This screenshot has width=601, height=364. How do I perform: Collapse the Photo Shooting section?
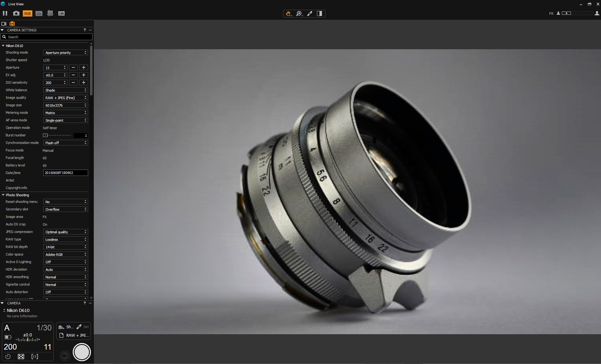(x=3, y=195)
